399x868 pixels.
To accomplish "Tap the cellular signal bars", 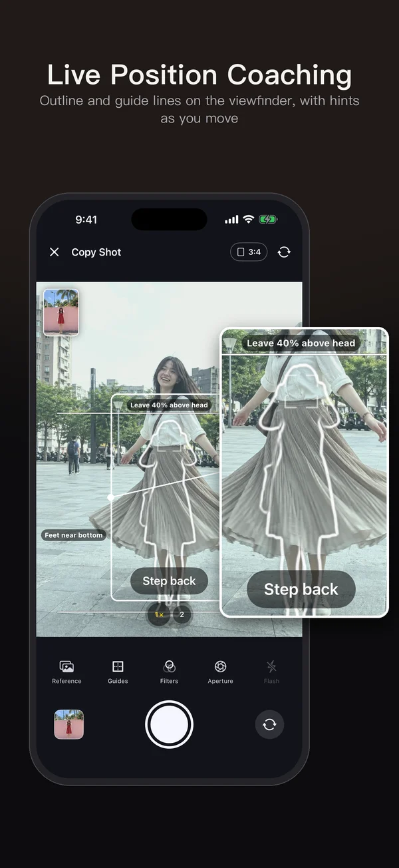I will click(231, 220).
